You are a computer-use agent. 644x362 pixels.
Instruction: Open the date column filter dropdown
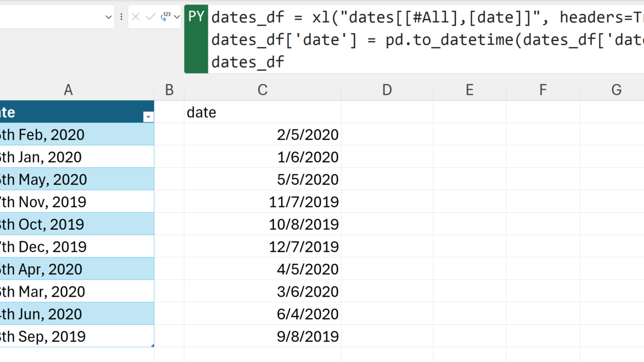[148, 117]
